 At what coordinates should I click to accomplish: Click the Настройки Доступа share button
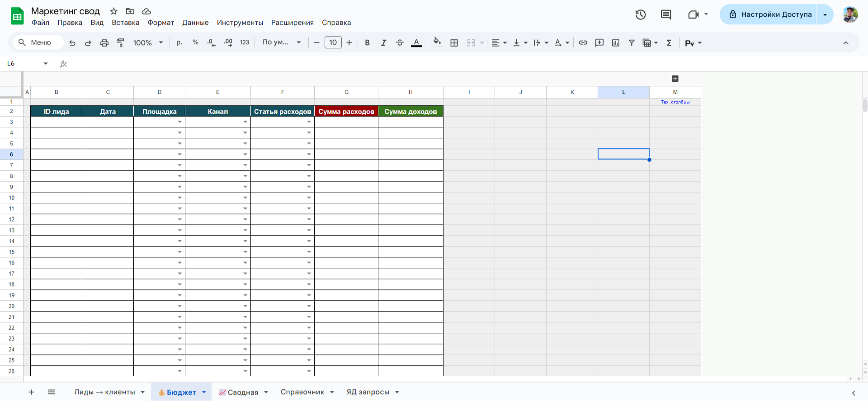(768, 14)
